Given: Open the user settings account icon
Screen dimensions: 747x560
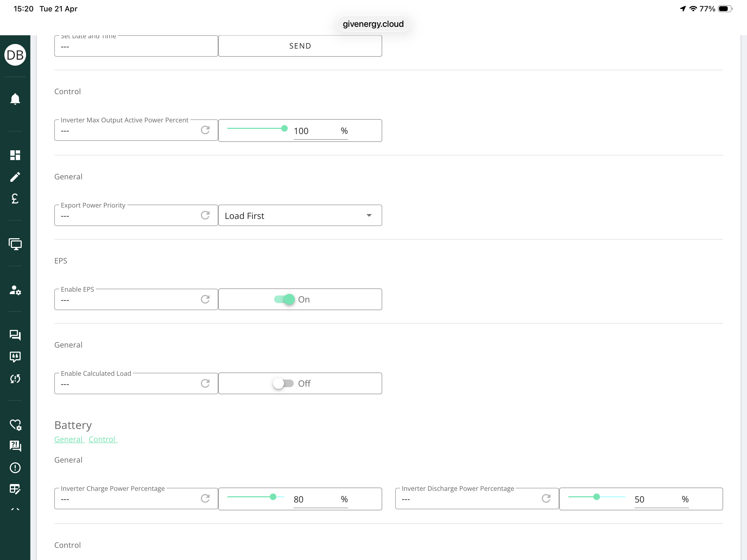Looking at the screenshot, I should tap(15, 290).
